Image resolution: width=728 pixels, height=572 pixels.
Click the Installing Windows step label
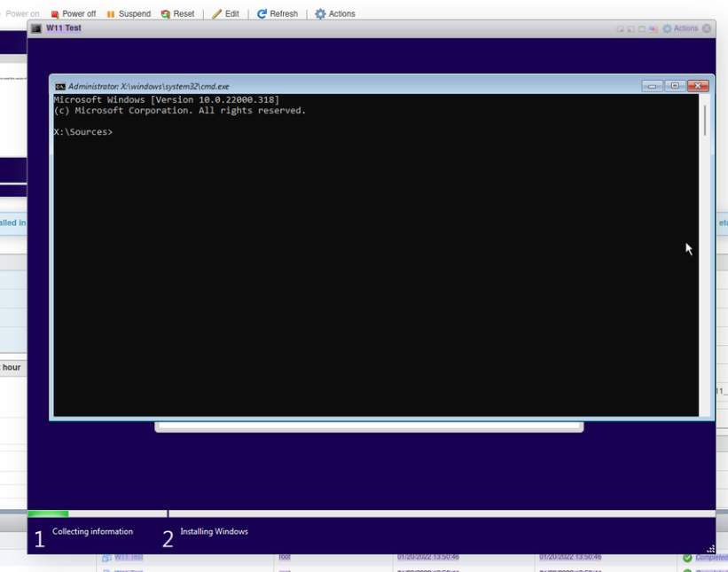(x=214, y=531)
